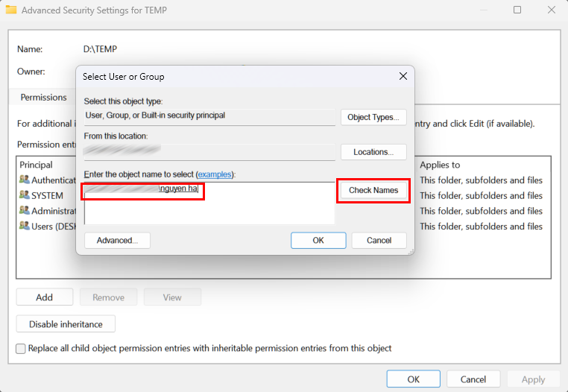Close the Select User or Group dialog
Screen dimensions: 568x392
pos(403,76)
